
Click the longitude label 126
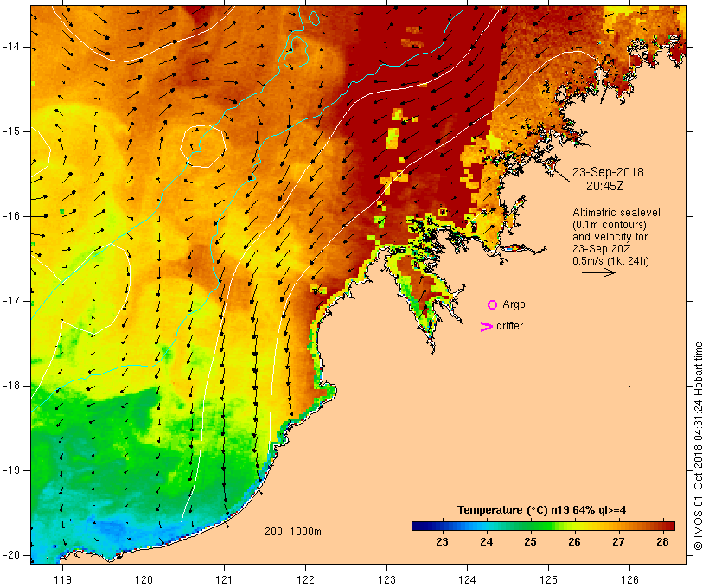[629, 580]
